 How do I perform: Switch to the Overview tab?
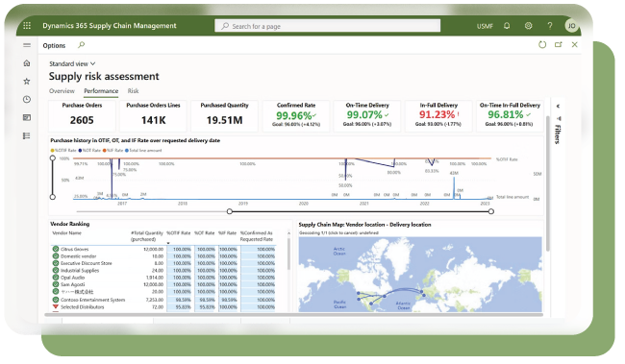pyautogui.click(x=62, y=91)
